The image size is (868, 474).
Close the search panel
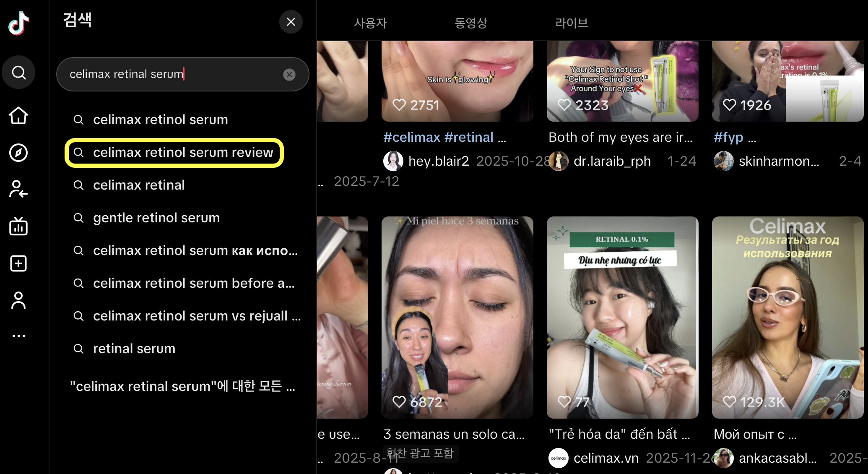[291, 22]
